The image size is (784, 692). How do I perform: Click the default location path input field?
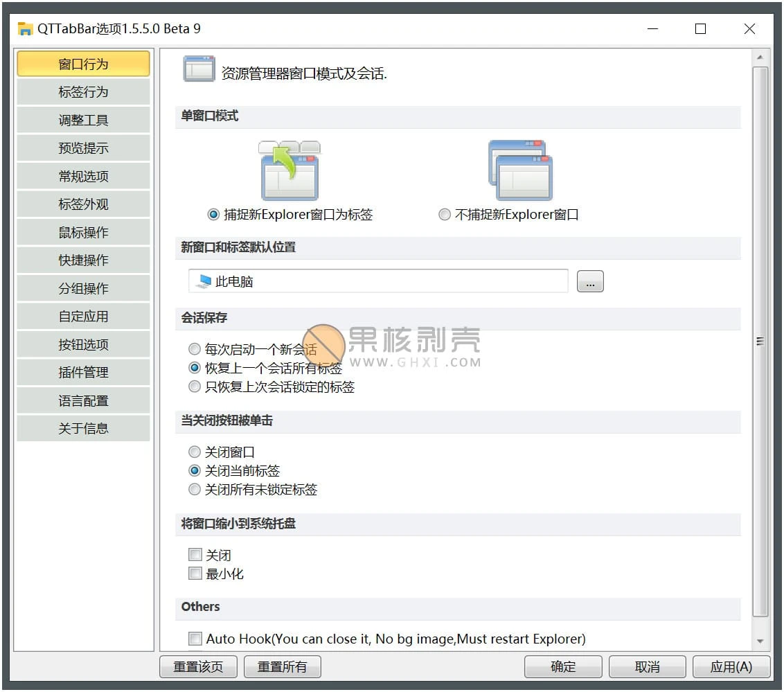click(x=381, y=280)
